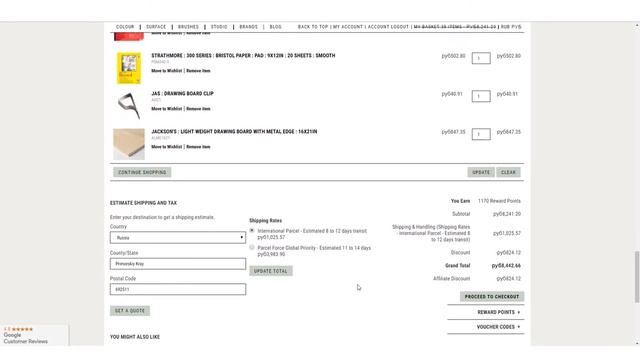Select International Parcel shipping option

[252, 231]
